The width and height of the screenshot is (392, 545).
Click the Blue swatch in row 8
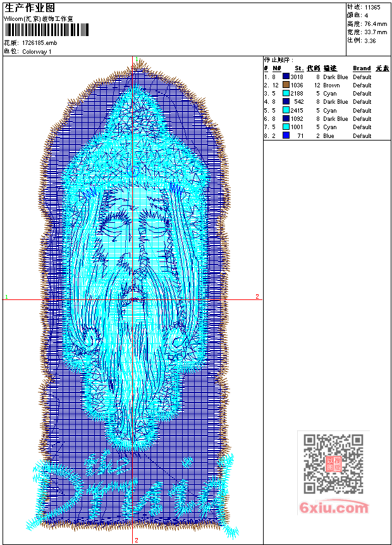(x=286, y=135)
